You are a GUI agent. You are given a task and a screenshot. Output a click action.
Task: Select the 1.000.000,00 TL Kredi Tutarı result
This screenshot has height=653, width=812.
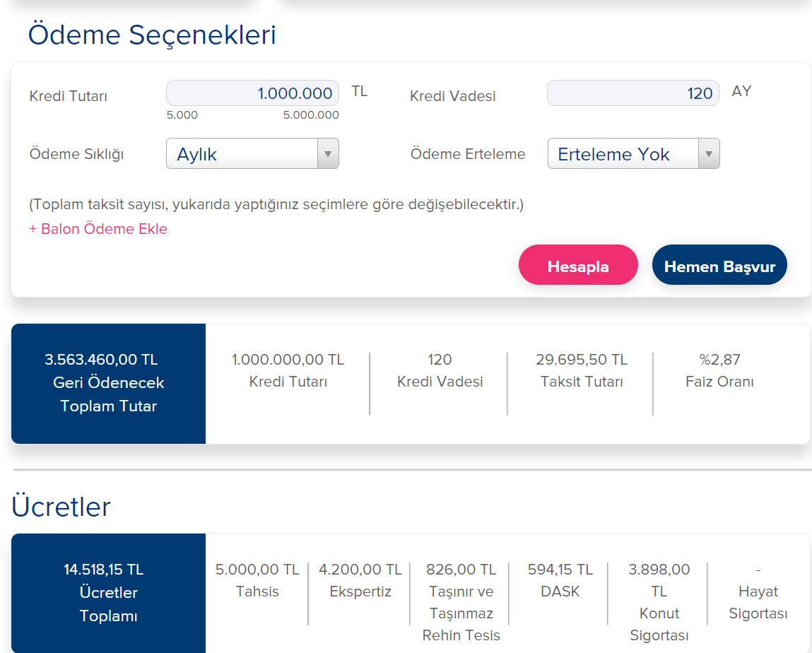(x=288, y=370)
